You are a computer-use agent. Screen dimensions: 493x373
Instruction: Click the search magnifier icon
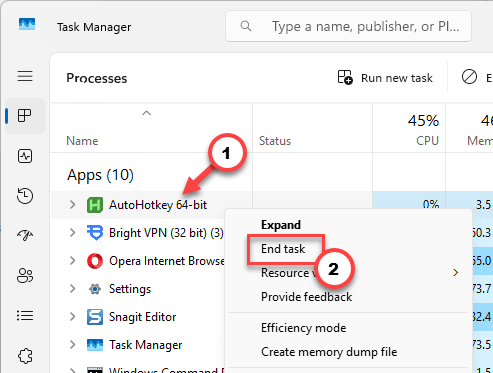coord(246,26)
